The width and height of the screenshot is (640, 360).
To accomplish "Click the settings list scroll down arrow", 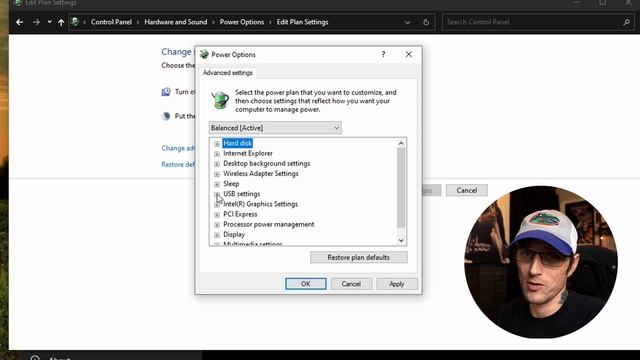I will point(401,240).
